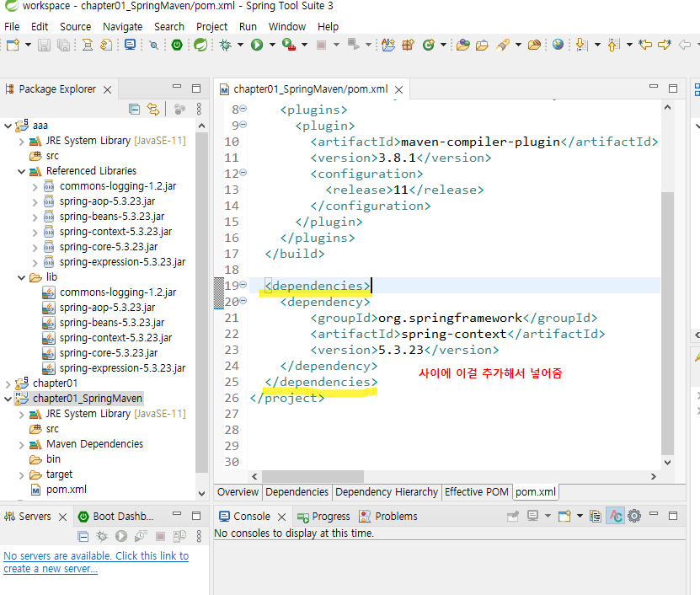This screenshot has width=700, height=595.
Task: Click the Spring Boot green power icon
Action: click(177, 45)
